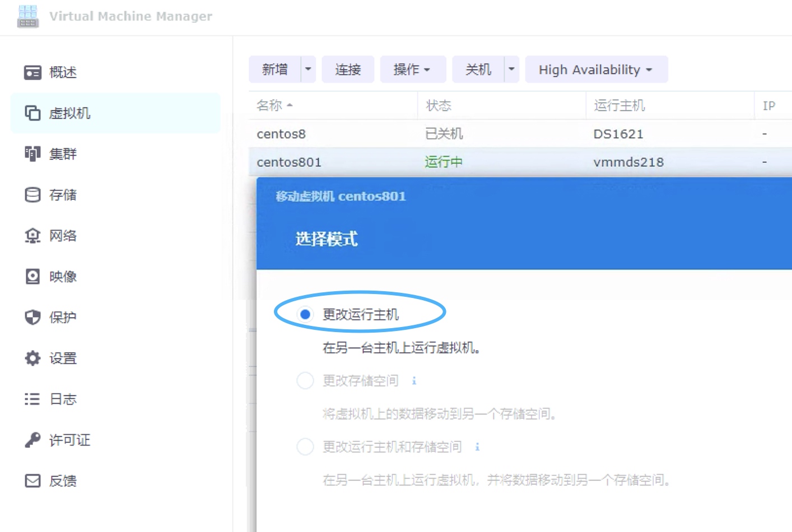Go to 概述 in the sidebar menu
The height and width of the screenshot is (532, 792).
click(63, 72)
